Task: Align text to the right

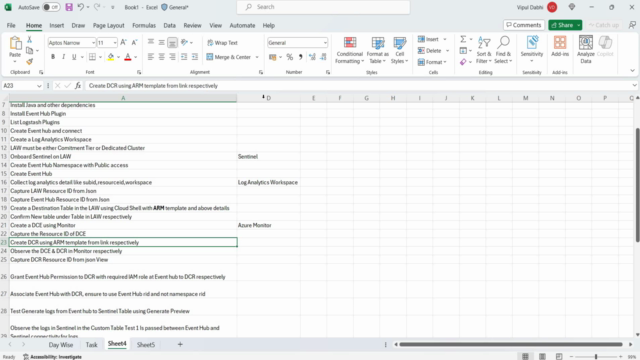Action: [x=172, y=57]
